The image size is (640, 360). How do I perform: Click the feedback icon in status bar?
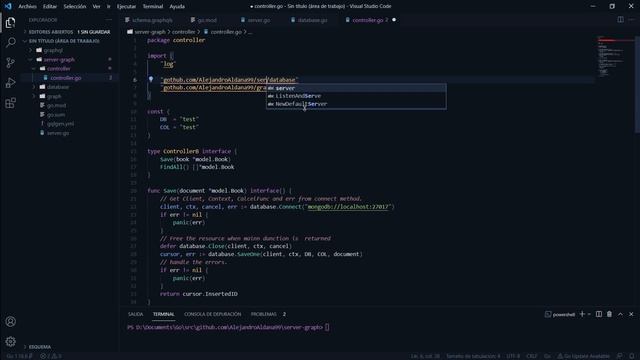pos(620,356)
